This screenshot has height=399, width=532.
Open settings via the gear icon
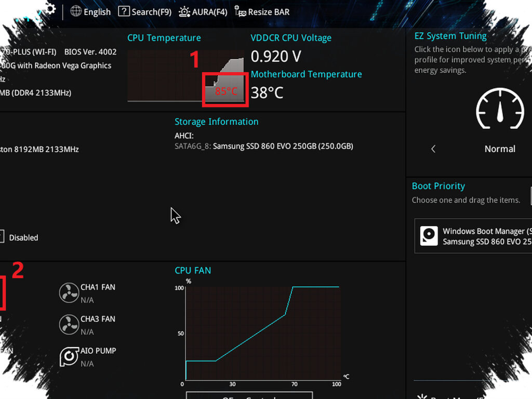[50, 9]
